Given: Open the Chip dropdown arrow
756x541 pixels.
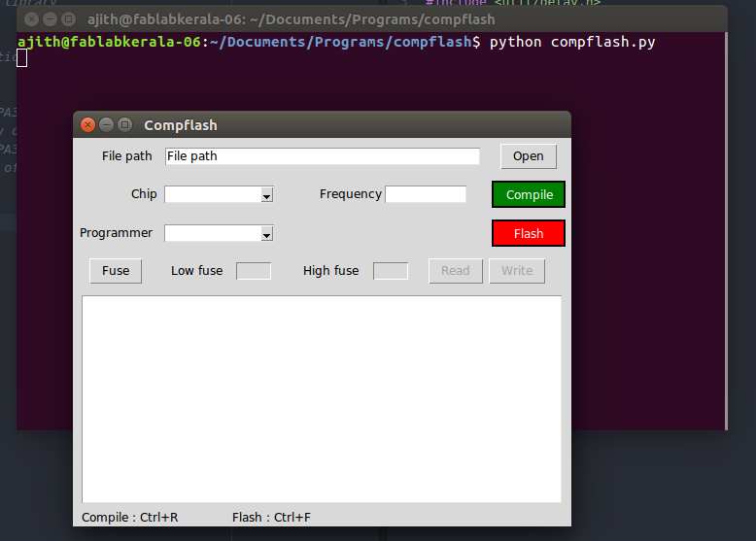Looking at the screenshot, I should pos(266,195).
